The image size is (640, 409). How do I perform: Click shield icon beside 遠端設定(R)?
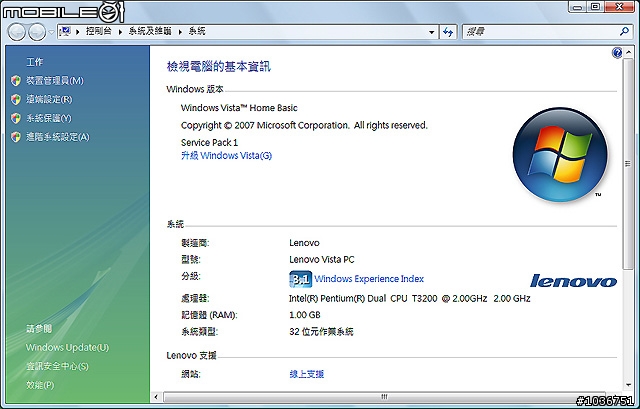[x=16, y=100]
